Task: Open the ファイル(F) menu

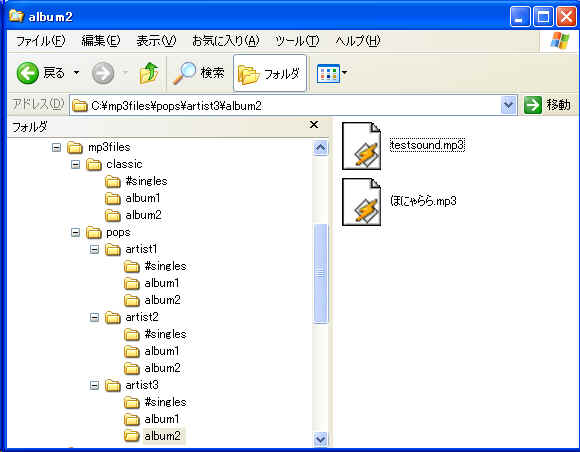Action: 40,40
